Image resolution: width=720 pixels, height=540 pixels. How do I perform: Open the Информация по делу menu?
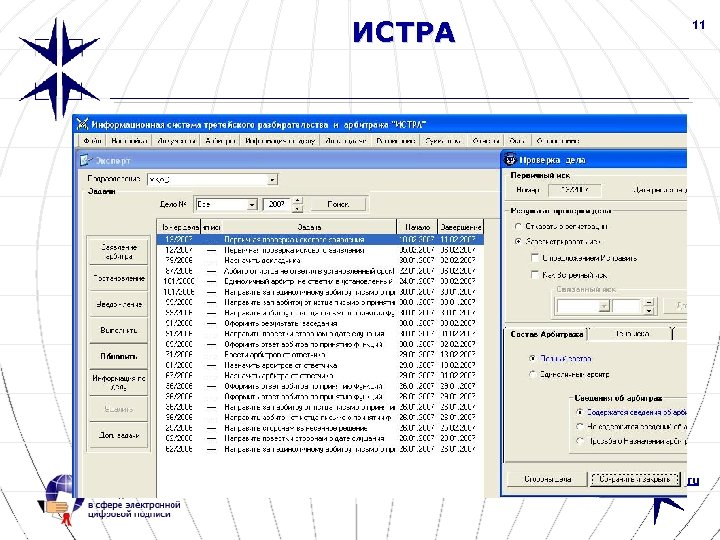pyautogui.click(x=280, y=141)
